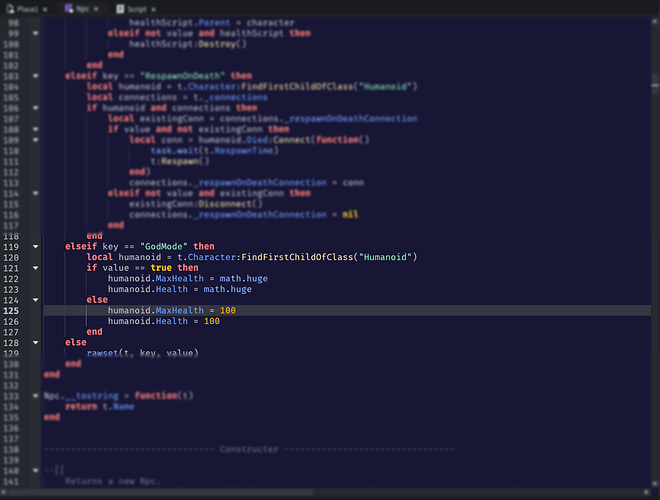Viewport: 660px width, 500px height.
Task: Click the purple Npc module icon
Action: pyautogui.click(x=69, y=8)
